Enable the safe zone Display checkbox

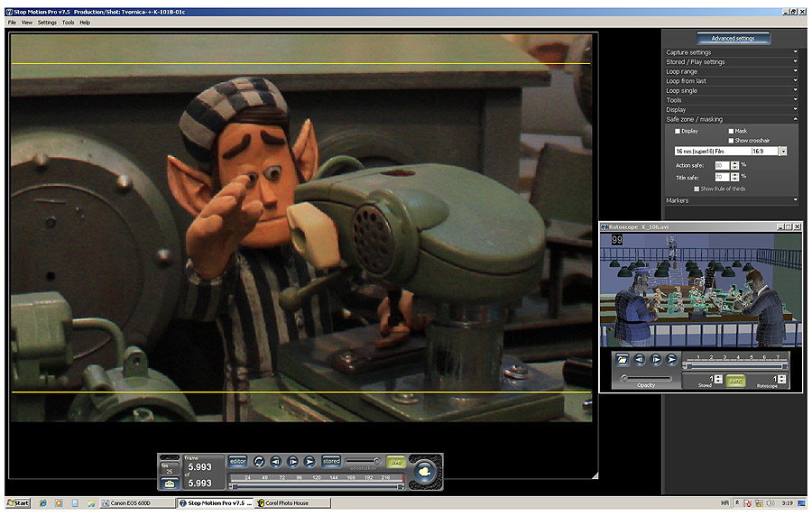678,132
